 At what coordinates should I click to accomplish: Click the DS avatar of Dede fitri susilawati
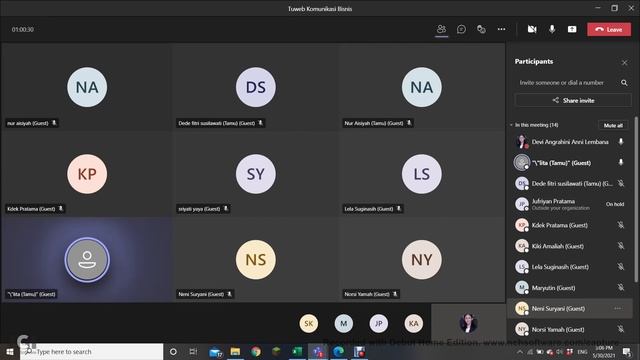(256, 87)
